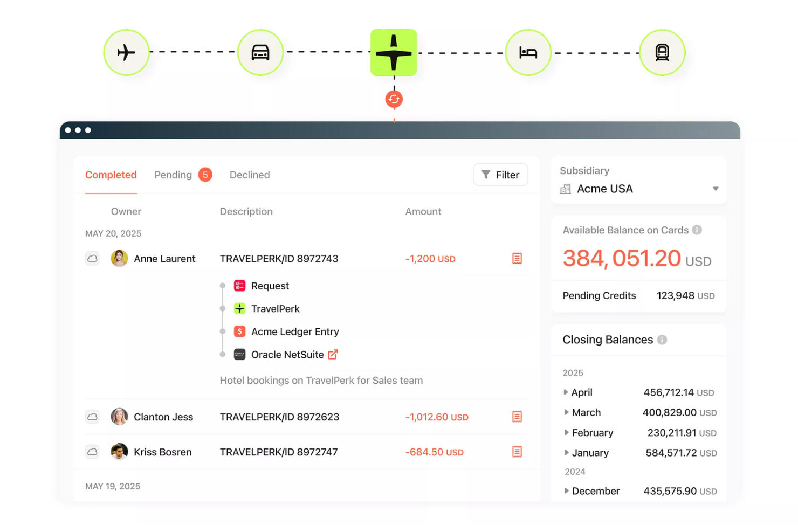Select the highlighted green TravelPerk plane icon
The width and height of the screenshot is (798, 532).
394,52
